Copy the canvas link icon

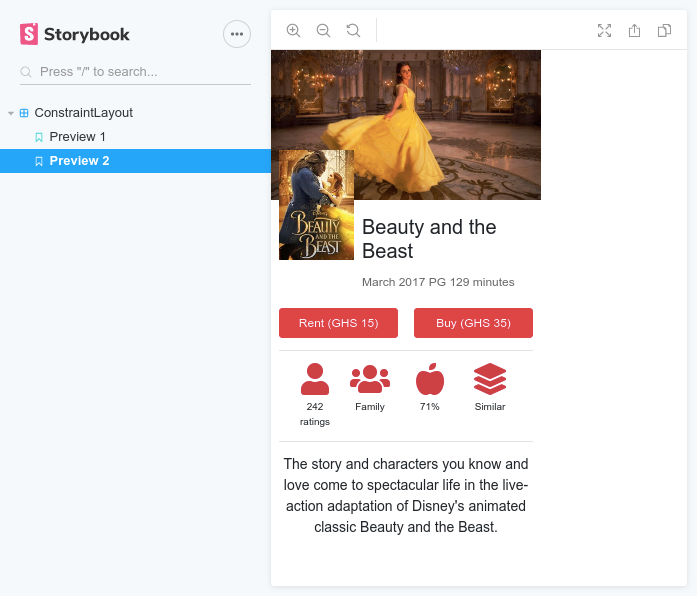(x=665, y=31)
